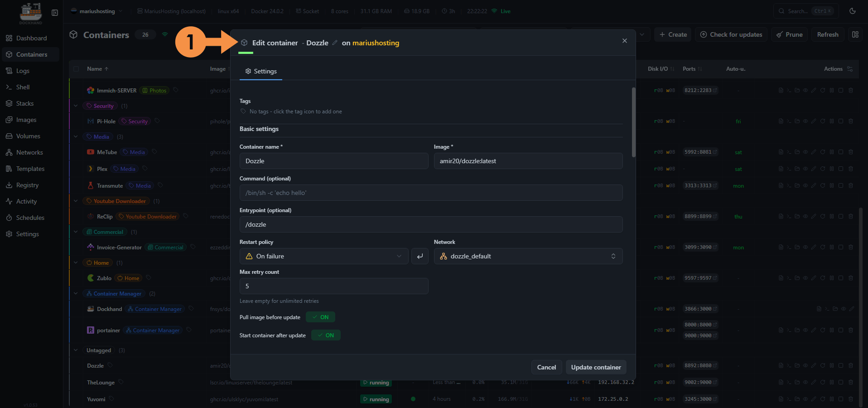868x408 pixels.
Task: Click Cancel in the dialog
Action: pyautogui.click(x=546, y=367)
